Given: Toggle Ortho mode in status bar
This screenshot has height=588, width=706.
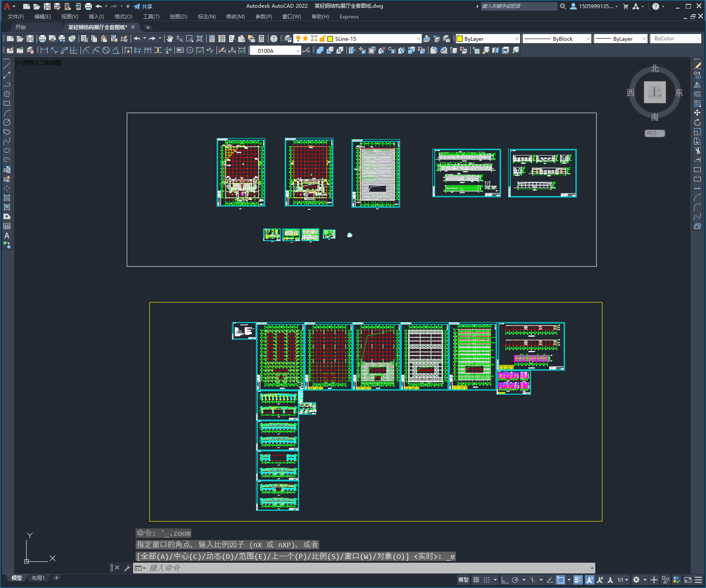Looking at the screenshot, I should pyautogui.click(x=505, y=580).
